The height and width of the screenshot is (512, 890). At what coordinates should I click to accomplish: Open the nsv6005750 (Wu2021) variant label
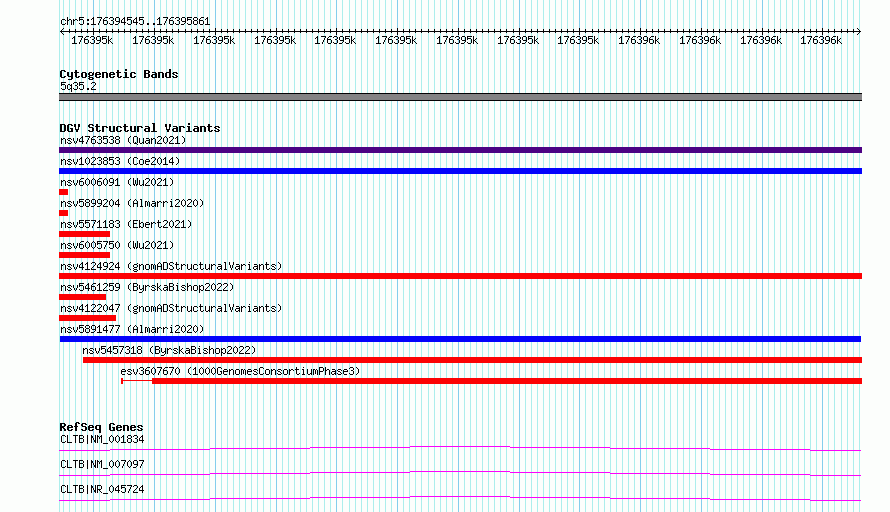(x=117, y=245)
